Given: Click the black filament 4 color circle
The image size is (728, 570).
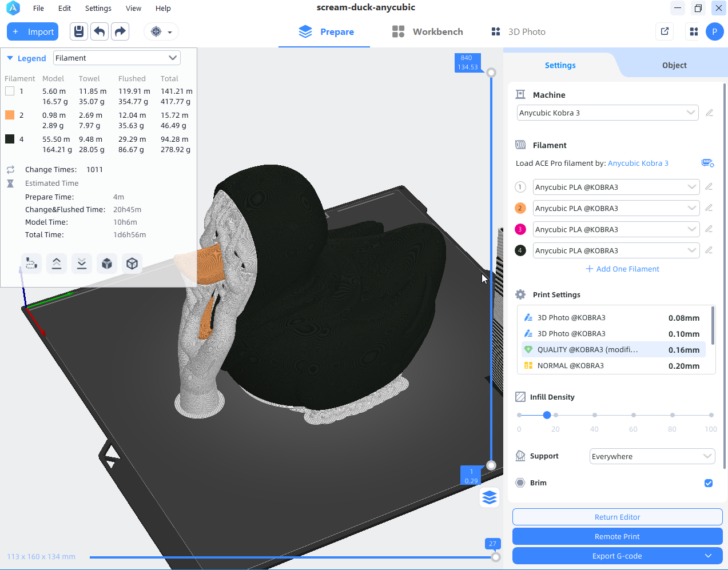Looking at the screenshot, I should pyautogui.click(x=520, y=250).
